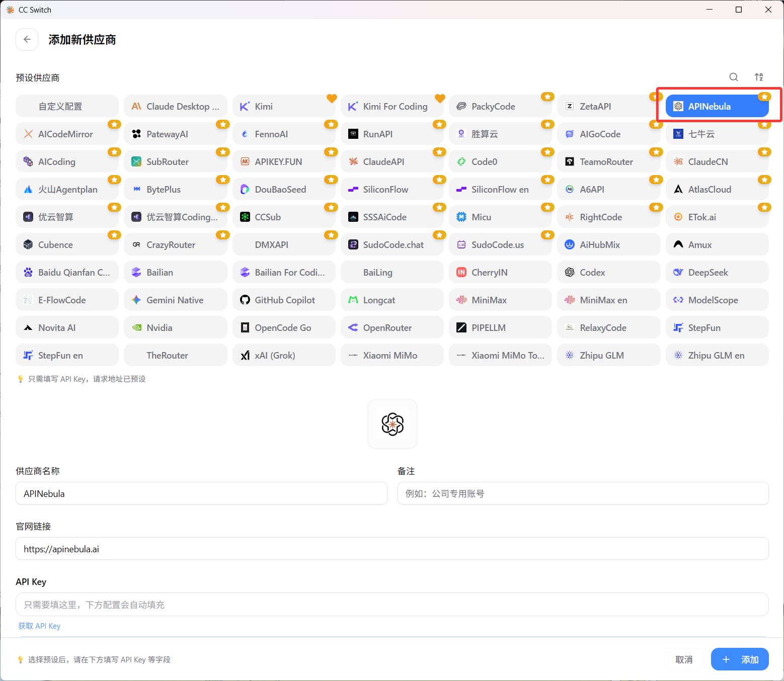The image size is (784, 681).
Task: Pick the Gemini Native preset
Action: click(x=176, y=300)
